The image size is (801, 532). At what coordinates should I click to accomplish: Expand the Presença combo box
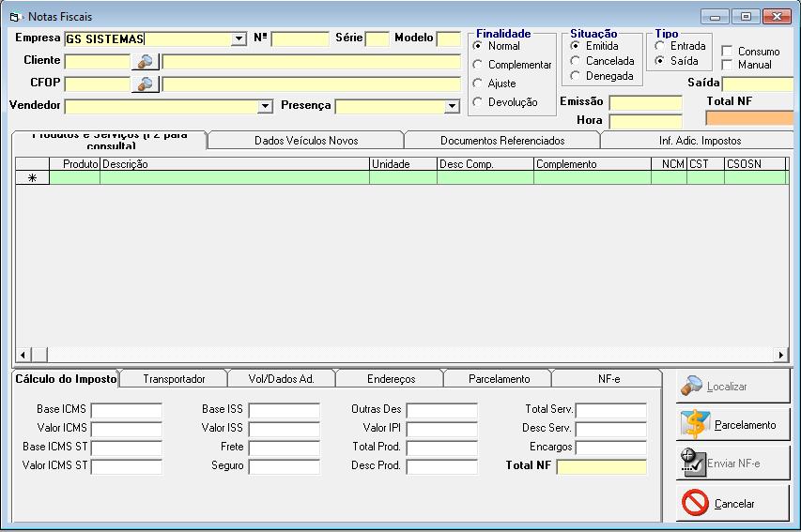pyautogui.click(x=451, y=107)
